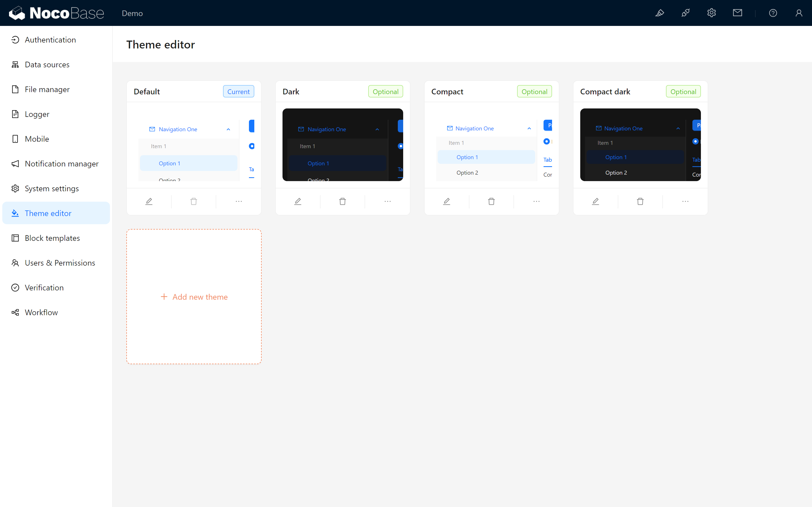Screen dimensions: 812x507
Task: Click the mail/notification icon in top navigation
Action: pos(737,13)
